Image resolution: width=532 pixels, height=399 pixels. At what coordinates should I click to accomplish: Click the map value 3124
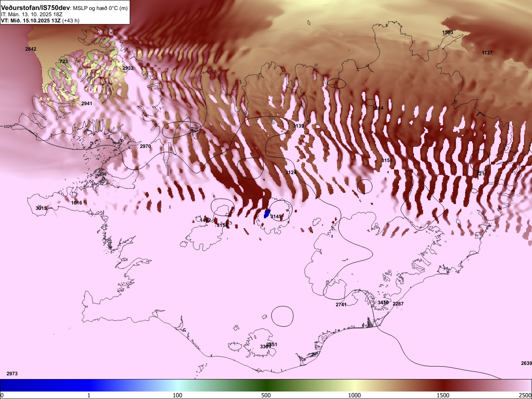click(291, 172)
